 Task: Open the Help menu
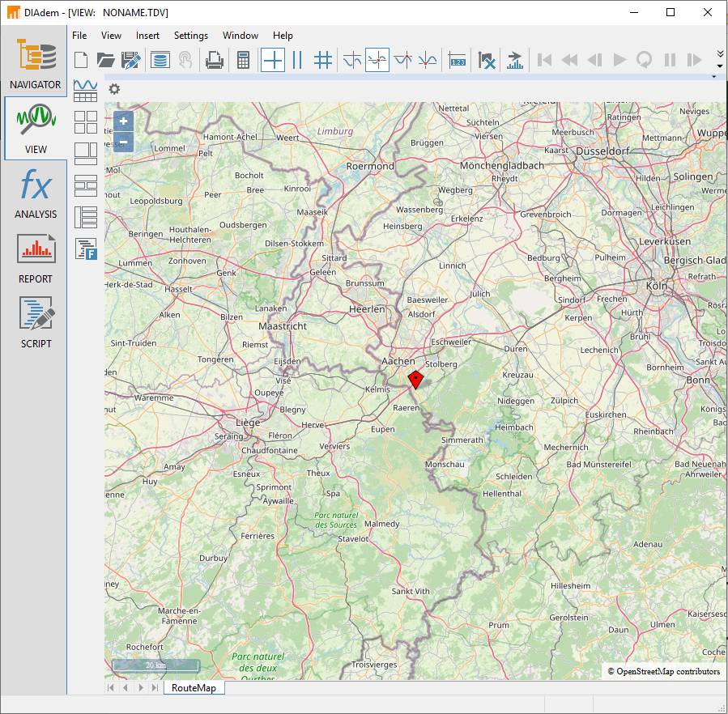[x=283, y=36]
